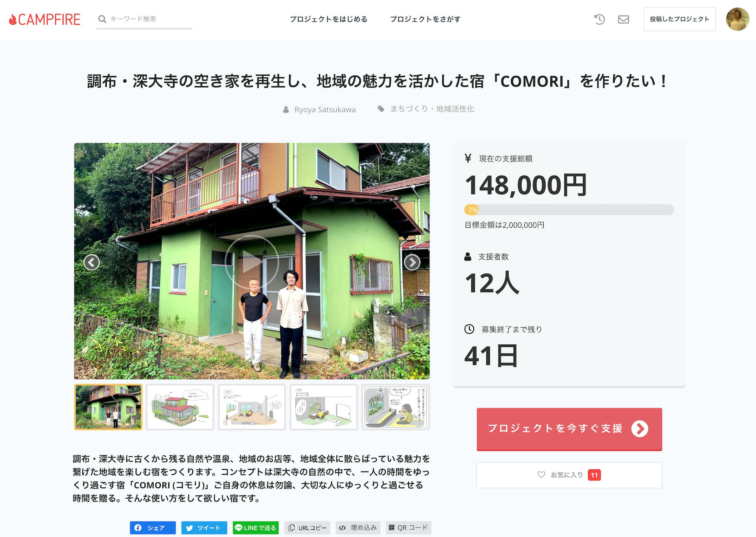Open the 埋め込み embed code option
The image size is (756, 537).
click(358, 527)
